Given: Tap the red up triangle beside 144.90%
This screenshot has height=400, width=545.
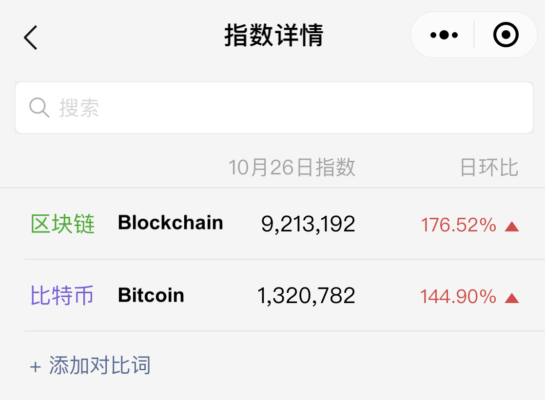Looking at the screenshot, I should click(512, 298).
